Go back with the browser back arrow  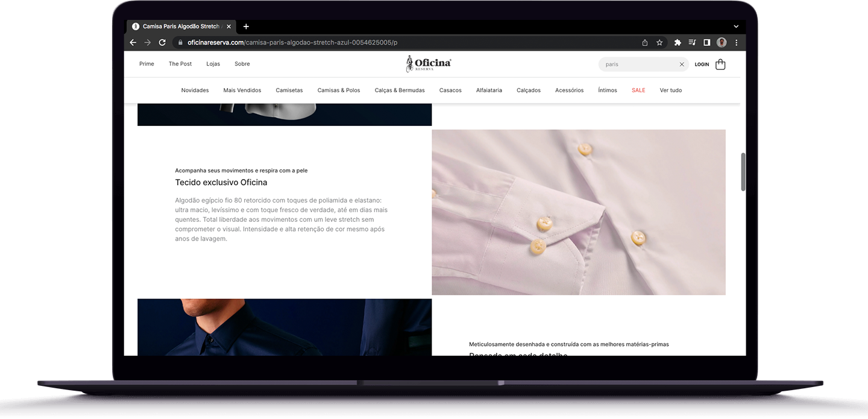[x=133, y=43]
